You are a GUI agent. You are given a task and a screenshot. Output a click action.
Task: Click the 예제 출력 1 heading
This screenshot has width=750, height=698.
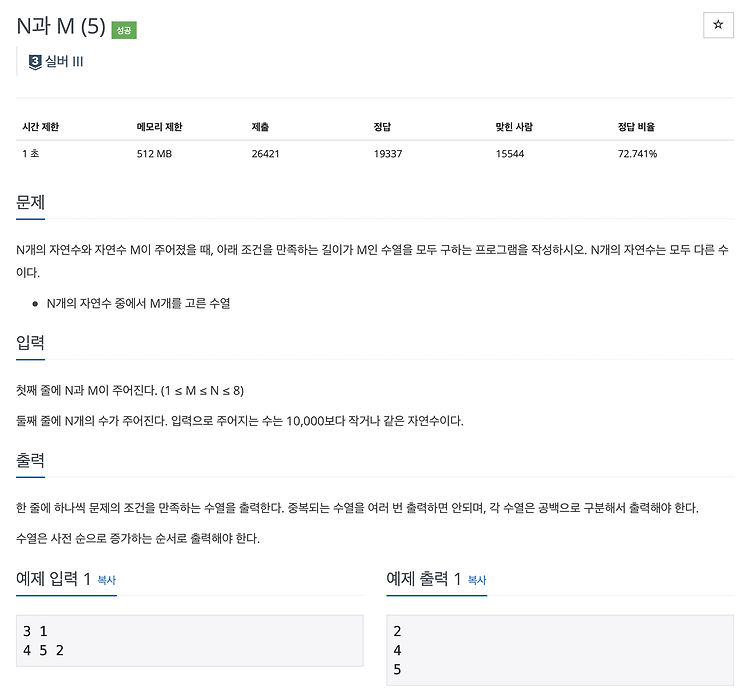pos(424,579)
